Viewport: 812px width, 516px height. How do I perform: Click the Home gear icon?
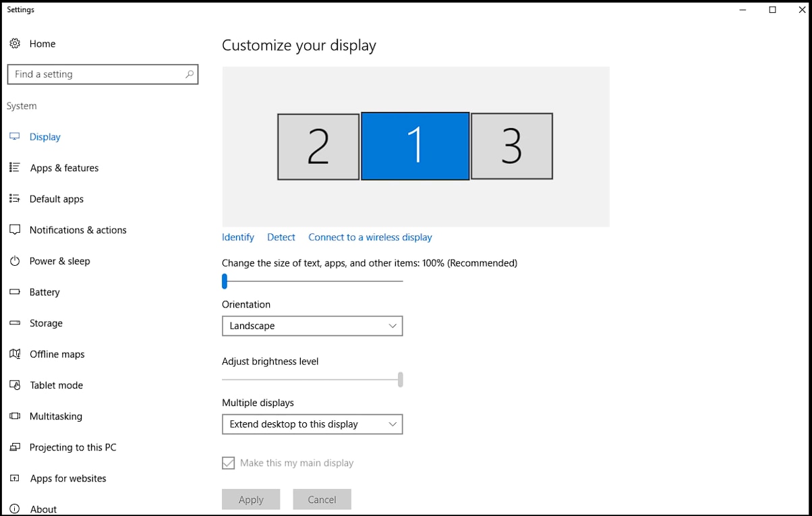coord(15,43)
